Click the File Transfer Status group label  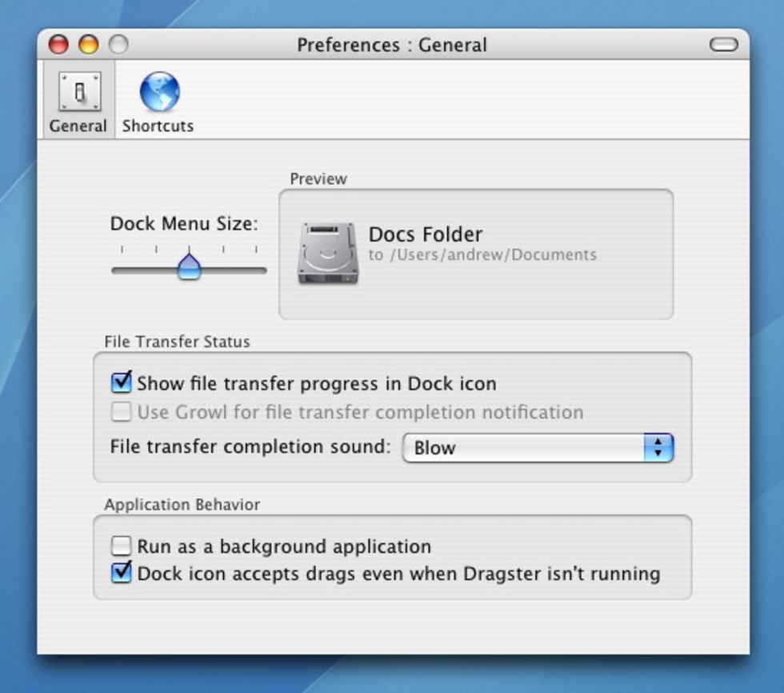(x=177, y=342)
